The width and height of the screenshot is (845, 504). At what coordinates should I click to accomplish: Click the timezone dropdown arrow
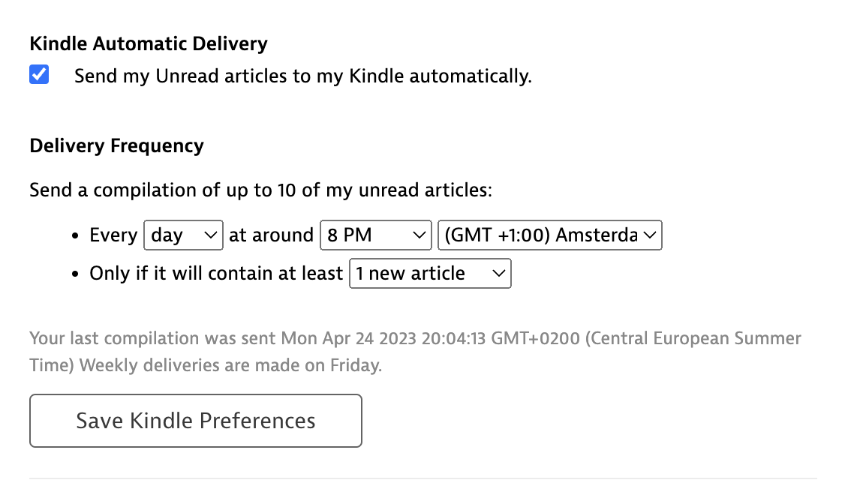(650, 235)
